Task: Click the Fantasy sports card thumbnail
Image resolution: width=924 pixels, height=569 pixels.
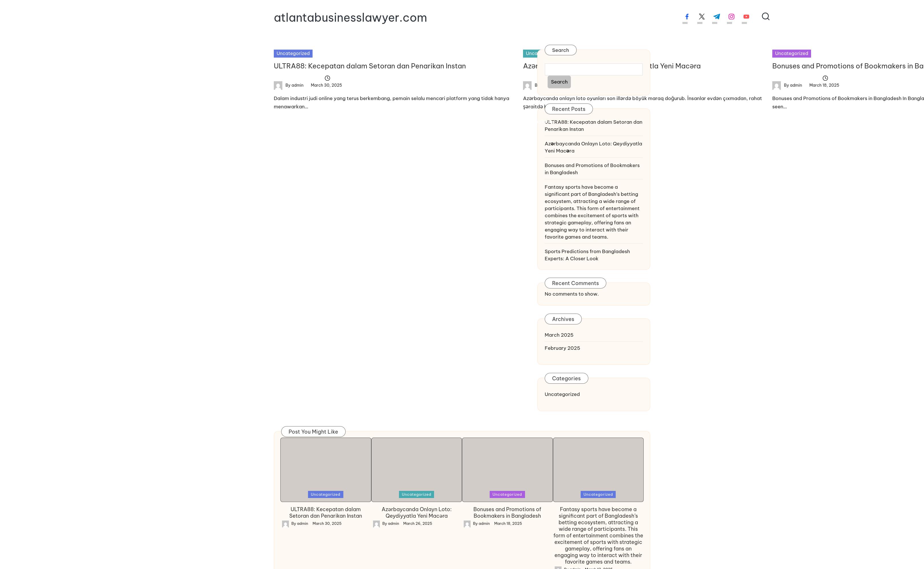Action: pos(598,470)
